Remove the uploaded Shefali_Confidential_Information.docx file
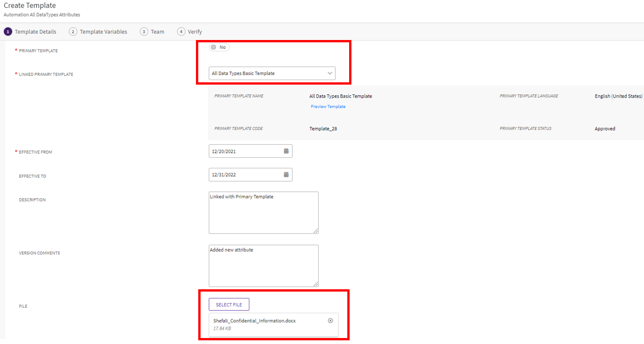Image resolution: width=644 pixels, height=344 pixels. [330, 321]
